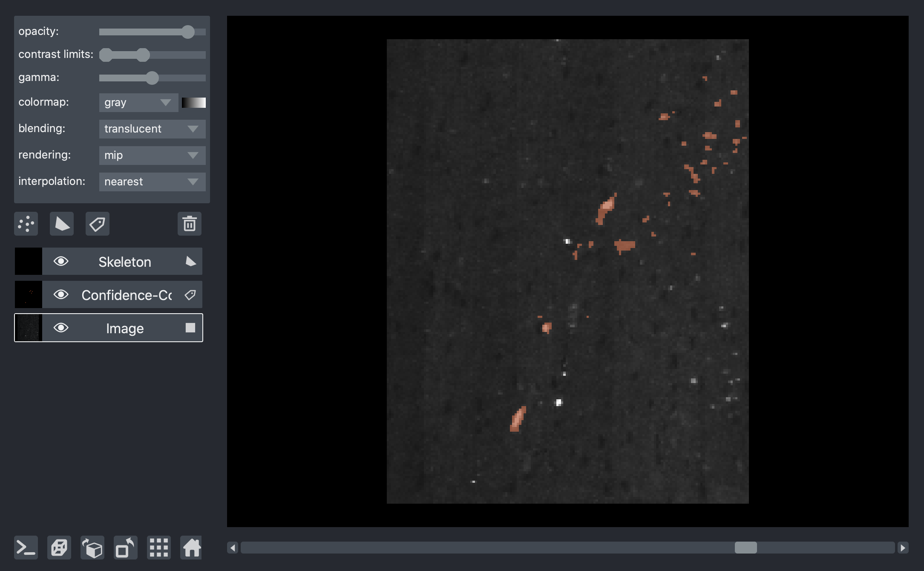This screenshot has height=571, width=924.
Task: Click the contrast limits upper handle
Action: (143, 55)
